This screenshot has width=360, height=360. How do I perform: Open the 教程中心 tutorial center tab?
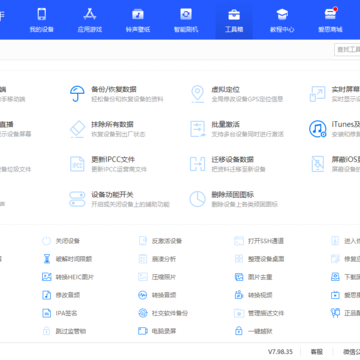click(282, 20)
